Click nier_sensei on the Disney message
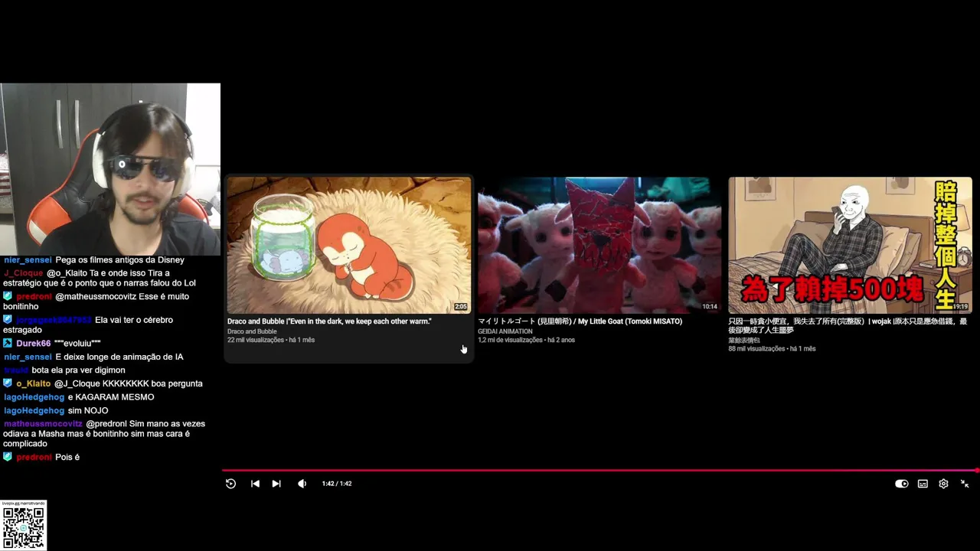 tap(28, 260)
